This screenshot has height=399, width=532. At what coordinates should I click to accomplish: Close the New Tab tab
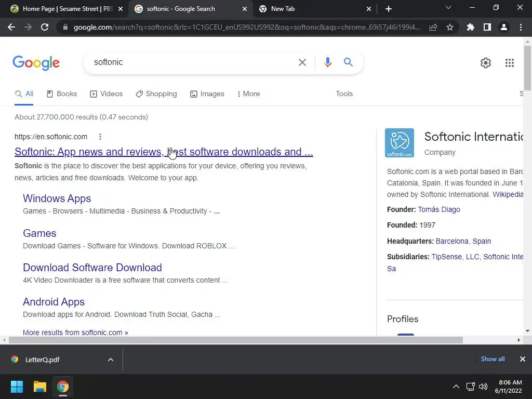[x=369, y=9]
